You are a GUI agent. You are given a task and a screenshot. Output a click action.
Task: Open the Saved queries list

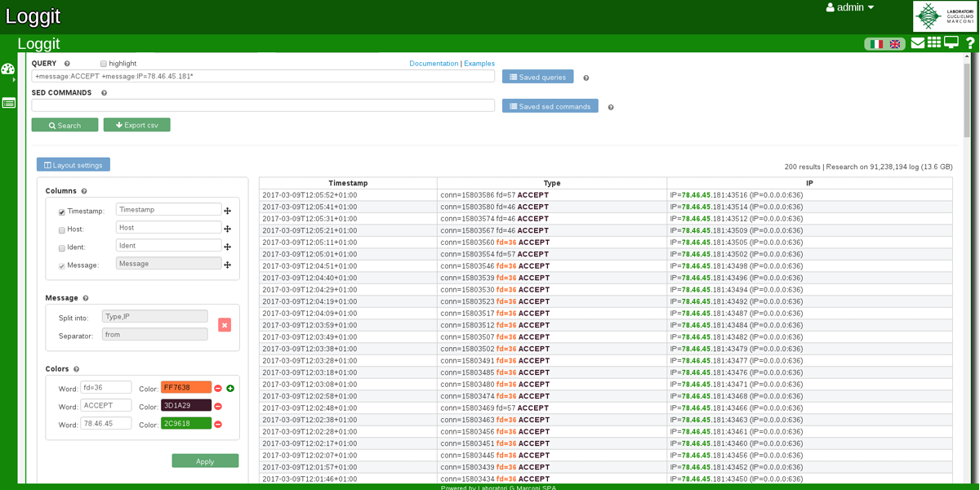tap(537, 77)
